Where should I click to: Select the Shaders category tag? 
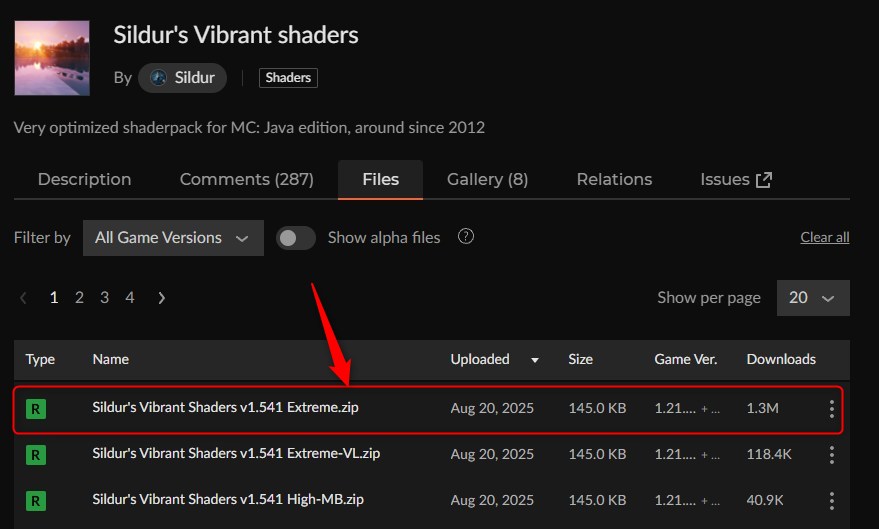point(288,77)
